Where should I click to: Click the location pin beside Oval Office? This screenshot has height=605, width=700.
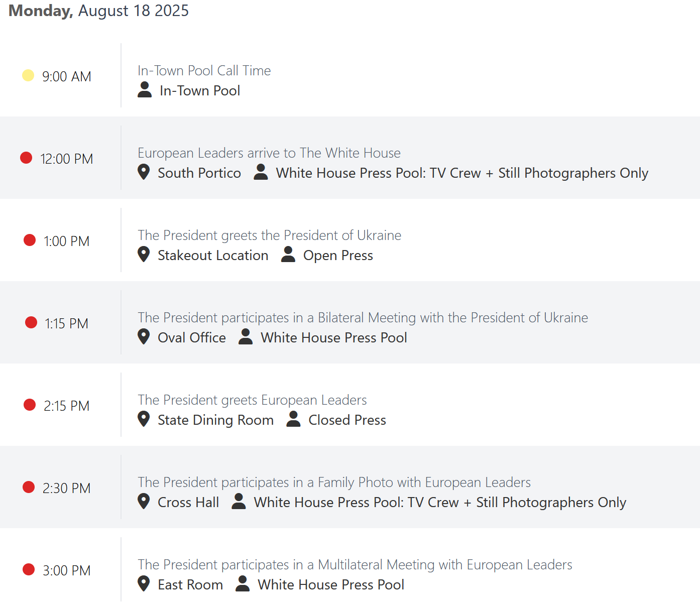pos(144,337)
